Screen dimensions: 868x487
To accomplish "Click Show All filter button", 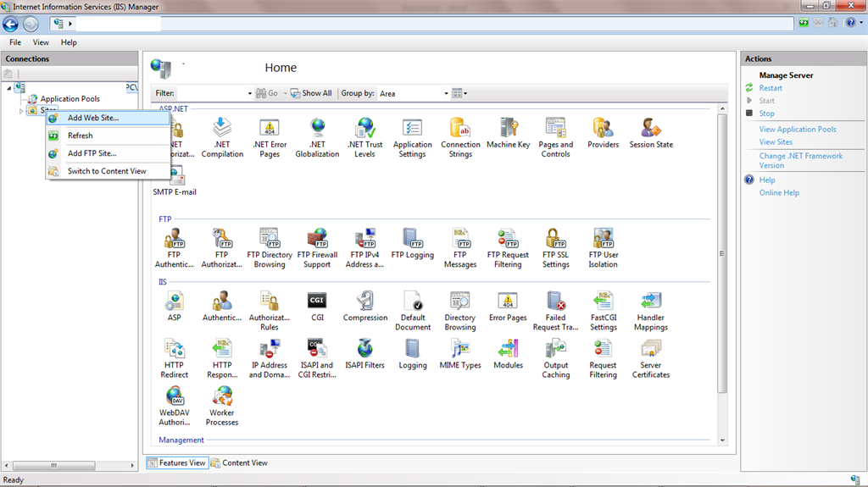I will tap(311, 93).
